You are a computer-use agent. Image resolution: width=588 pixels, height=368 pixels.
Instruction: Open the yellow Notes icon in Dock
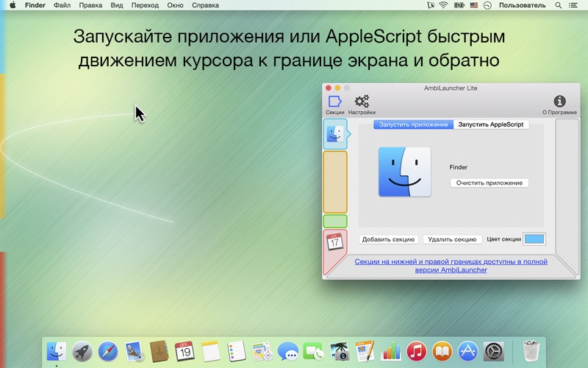tap(210, 352)
